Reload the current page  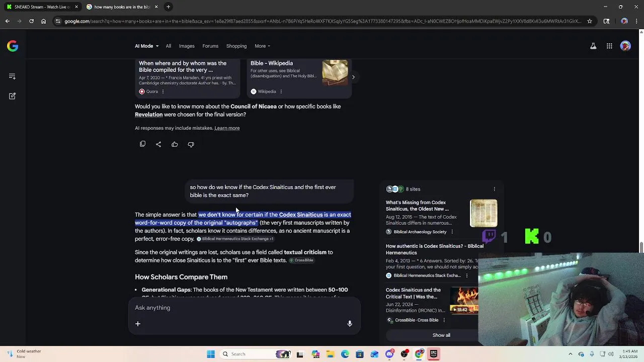click(31, 21)
